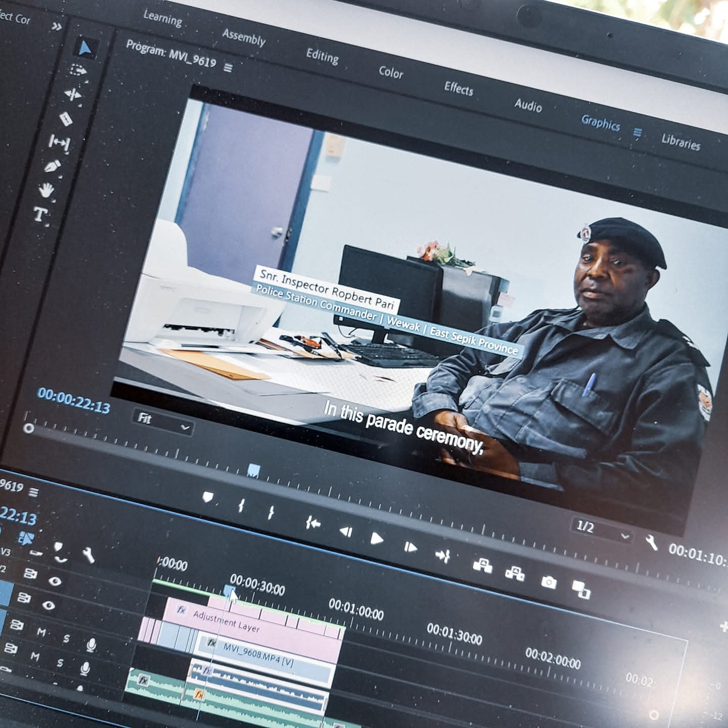Screen dimensions: 728x728
Task: Select the Razor tool
Action: point(66,119)
